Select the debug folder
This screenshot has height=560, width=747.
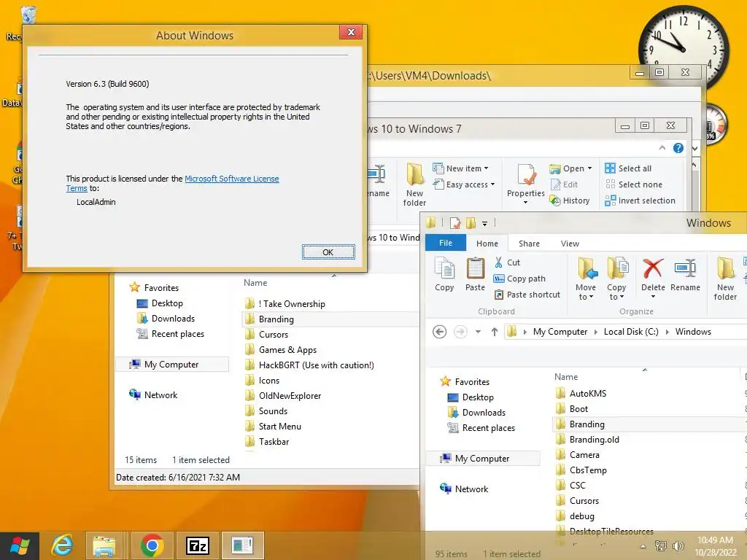[581, 516]
